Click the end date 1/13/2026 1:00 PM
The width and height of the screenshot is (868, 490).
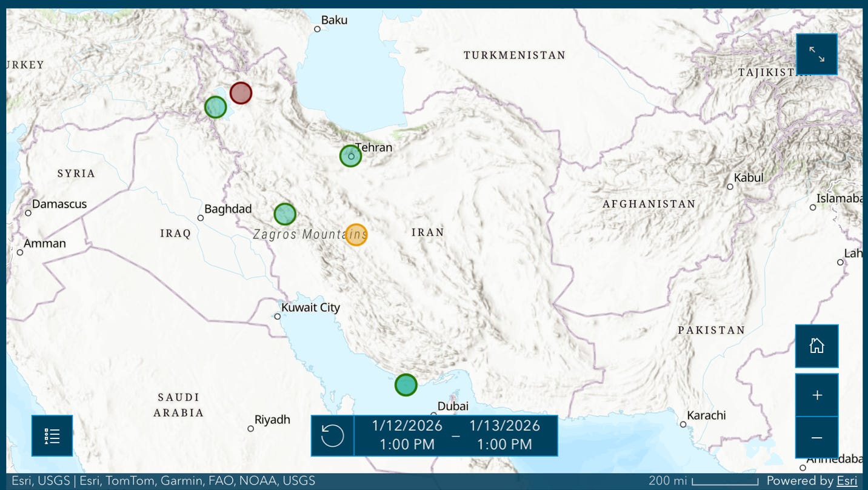(x=504, y=435)
